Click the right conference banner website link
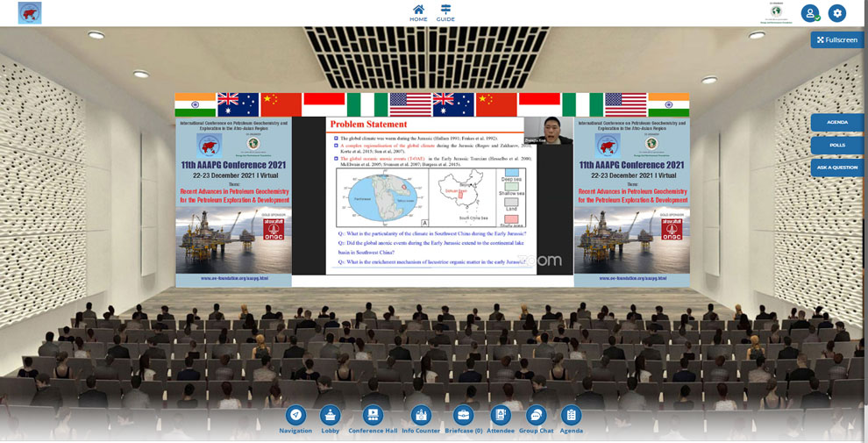This screenshot has height=443, width=868. coord(633,278)
